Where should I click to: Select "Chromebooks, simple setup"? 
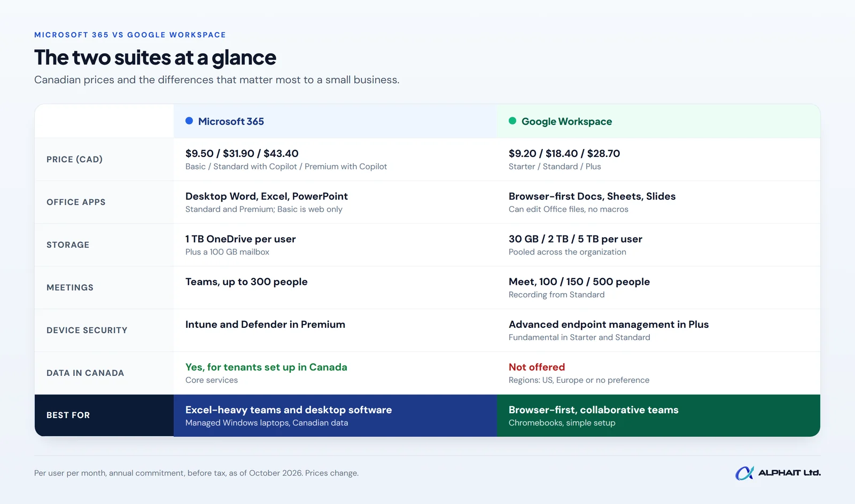562,423
